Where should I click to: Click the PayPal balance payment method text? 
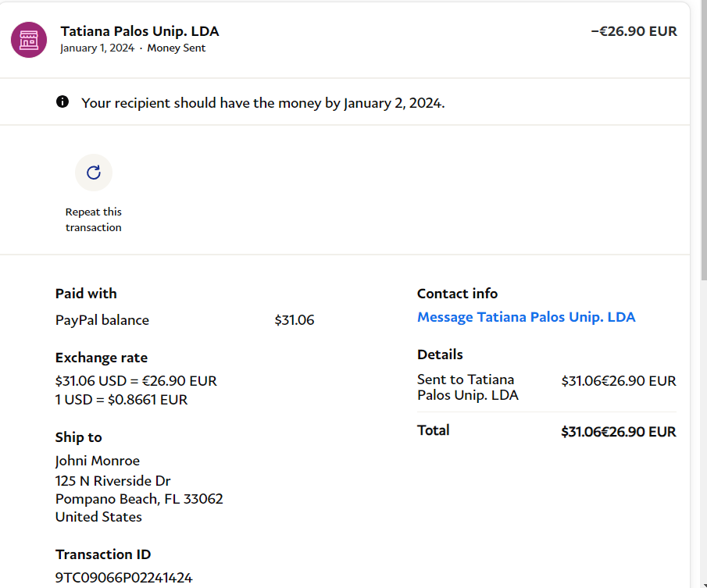pos(102,320)
